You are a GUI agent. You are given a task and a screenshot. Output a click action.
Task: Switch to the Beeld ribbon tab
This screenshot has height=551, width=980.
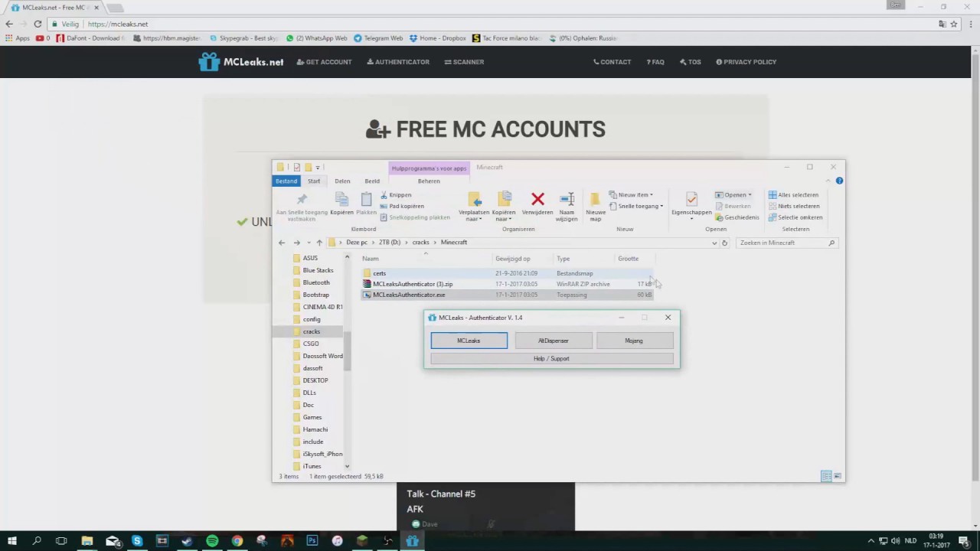pyautogui.click(x=372, y=181)
